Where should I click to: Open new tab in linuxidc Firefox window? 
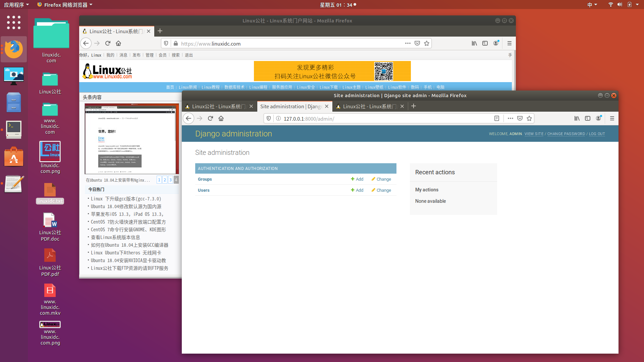tap(160, 31)
